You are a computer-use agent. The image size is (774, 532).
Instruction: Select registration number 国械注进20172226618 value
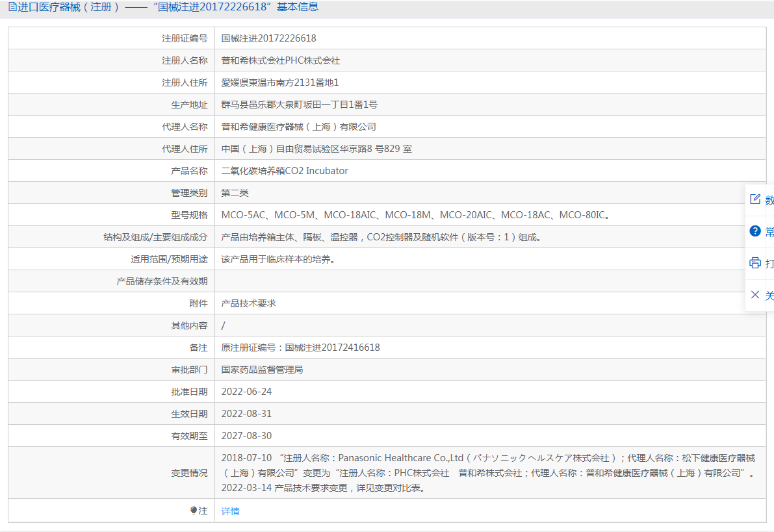268,38
